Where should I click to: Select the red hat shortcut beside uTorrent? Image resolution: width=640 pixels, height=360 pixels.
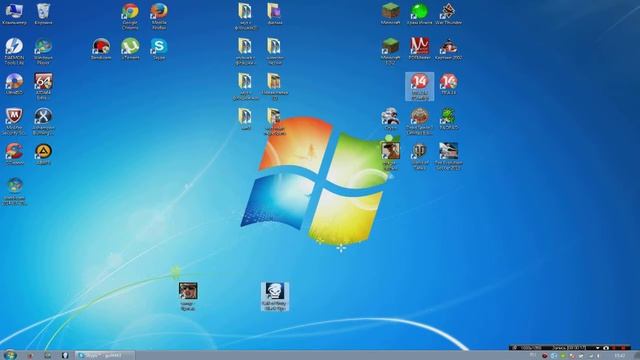click(x=101, y=49)
